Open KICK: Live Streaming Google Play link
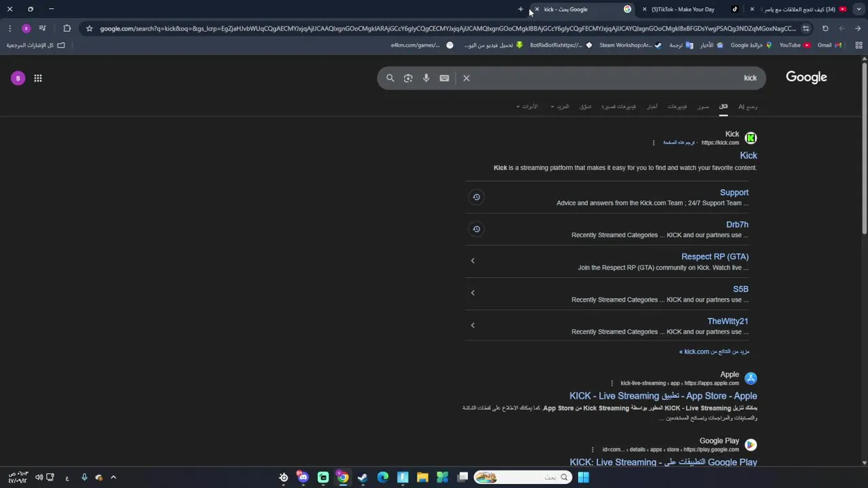Viewport: 868px width, 488px height. pyautogui.click(x=663, y=462)
